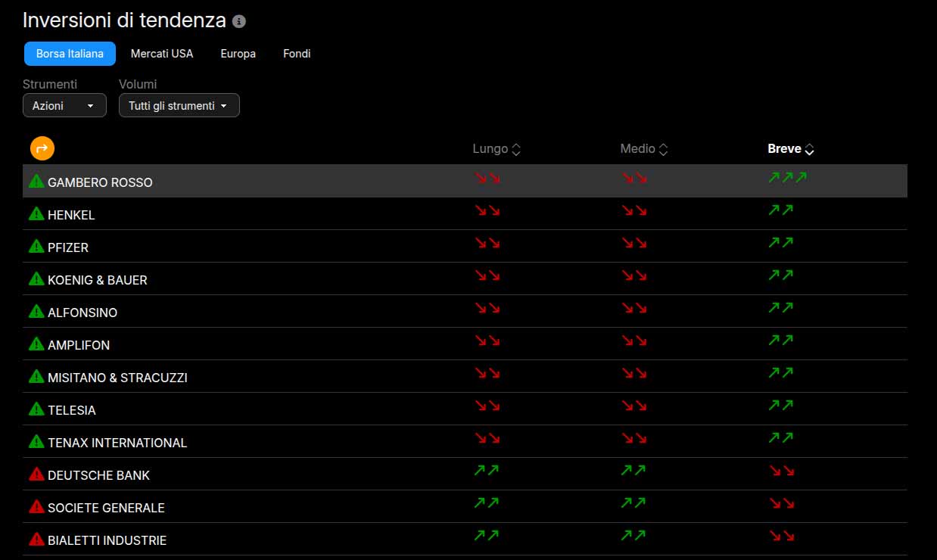Click TENAX INTERNATIONAL's red Medio trend arrows
This screenshot has height=560, width=937.
[x=634, y=438]
